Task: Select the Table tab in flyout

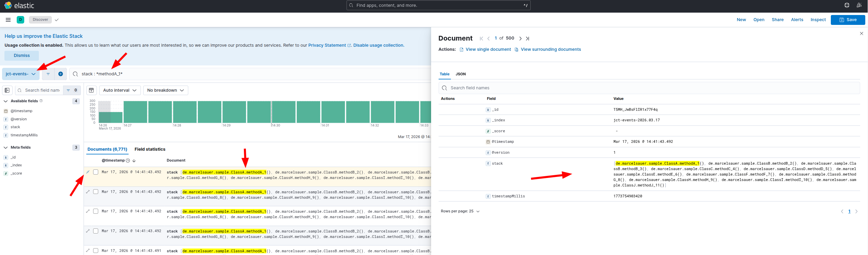Action: coord(444,74)
